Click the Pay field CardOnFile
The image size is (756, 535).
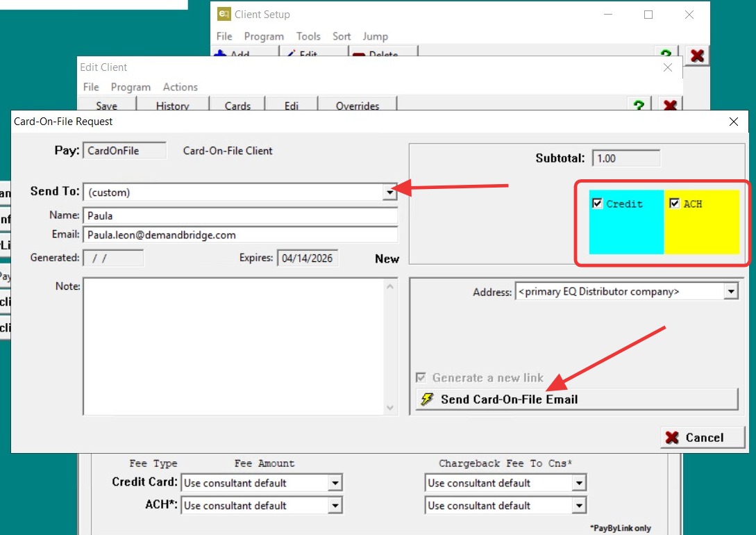pyautogui.click(x=125, y=151)
